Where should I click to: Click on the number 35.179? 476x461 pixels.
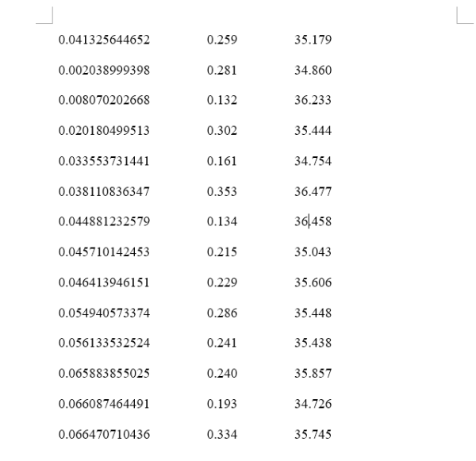point(313,40)
